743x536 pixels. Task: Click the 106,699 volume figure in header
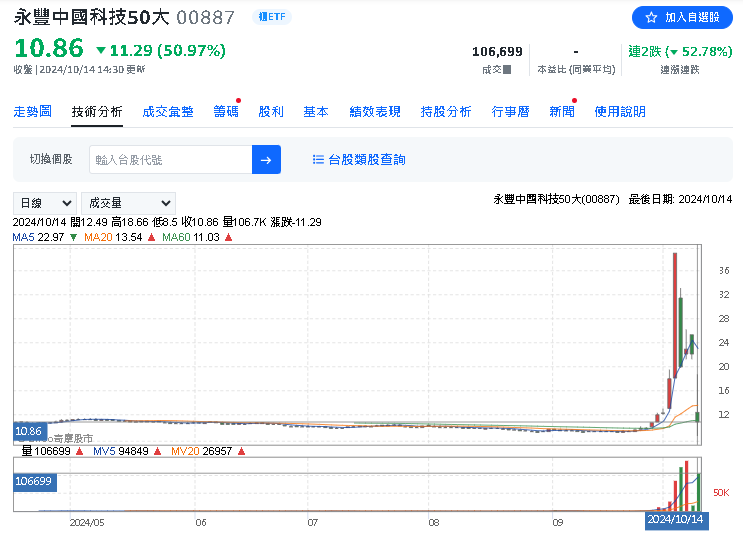(x=497, y=52)
